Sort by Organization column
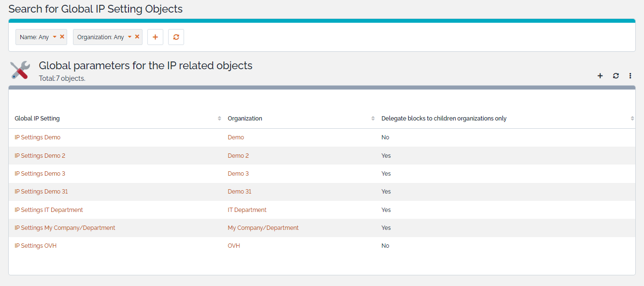This screenshot has height=286, width=644. [x=372, y=119]
